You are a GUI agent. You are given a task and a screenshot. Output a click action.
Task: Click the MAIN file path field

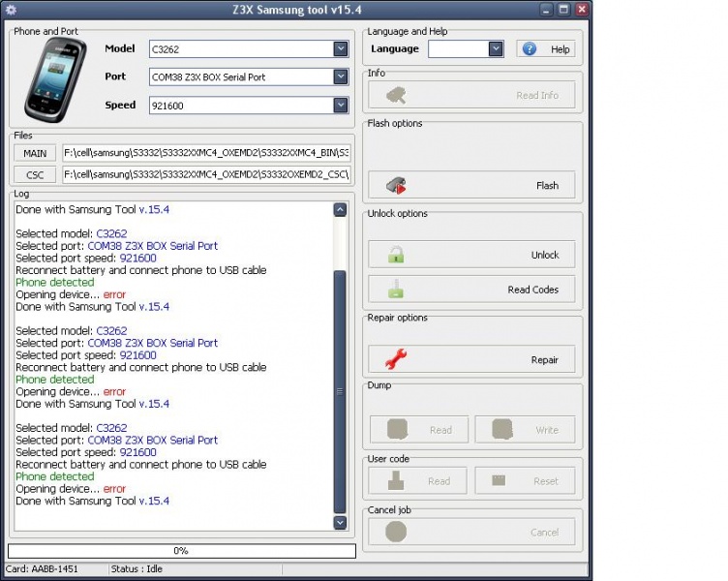point(206,153)
